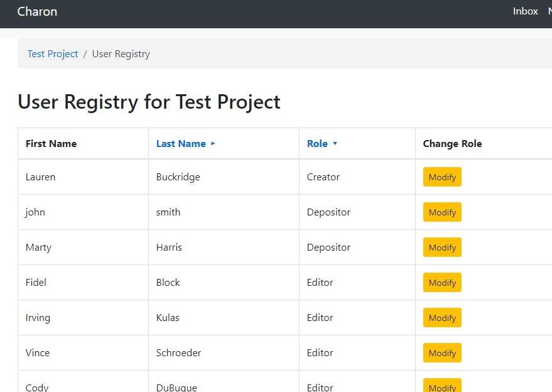Sort table by Role header
552x392 pixels.
tap(317, 144)
